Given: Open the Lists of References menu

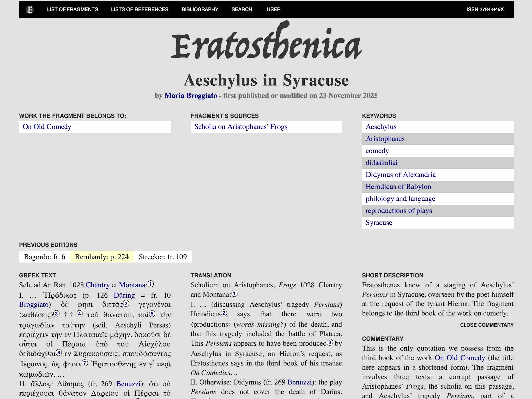Looking at the screenshot, I should (x=139, y=9).
